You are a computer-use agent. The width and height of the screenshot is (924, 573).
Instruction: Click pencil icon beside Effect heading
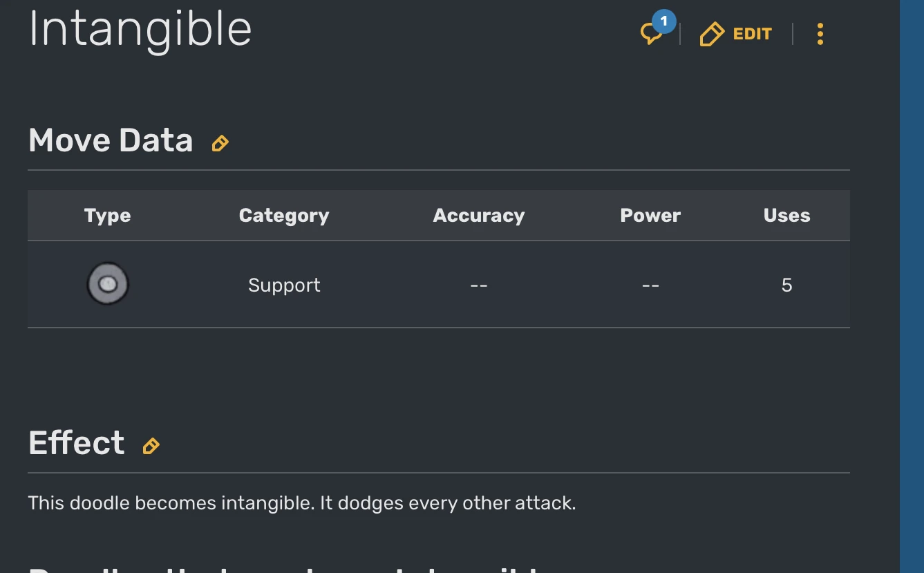click(151, 446)
